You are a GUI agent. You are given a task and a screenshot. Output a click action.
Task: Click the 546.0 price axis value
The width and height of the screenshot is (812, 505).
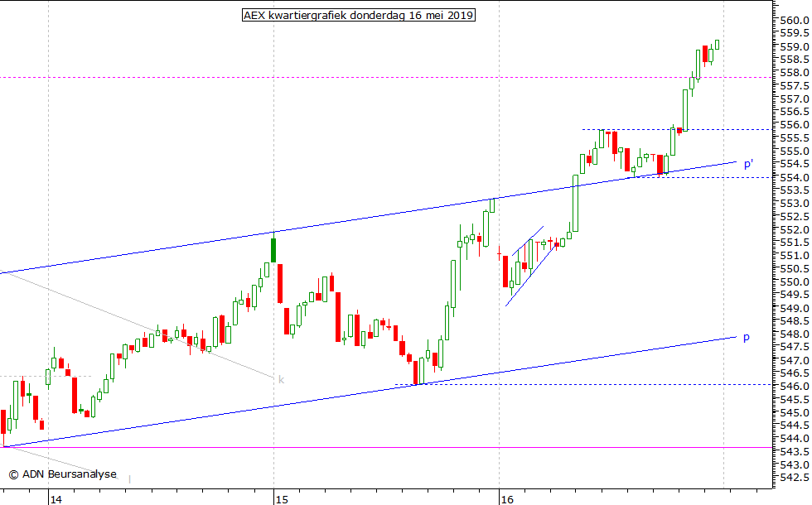click(795, 387)
